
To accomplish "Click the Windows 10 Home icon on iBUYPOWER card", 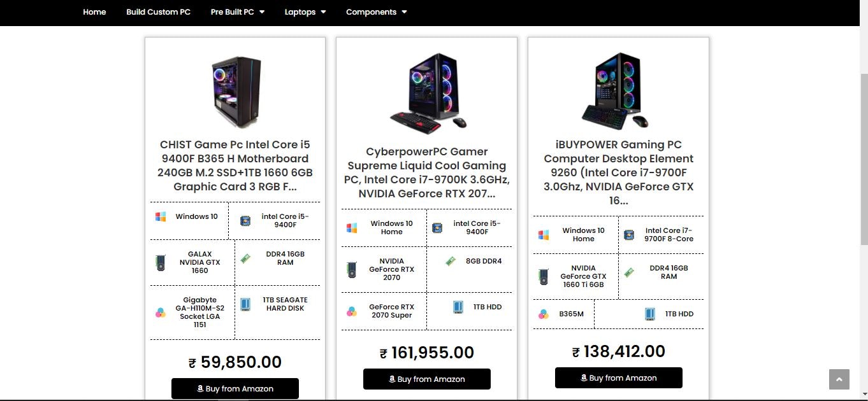I will point(544,234).
